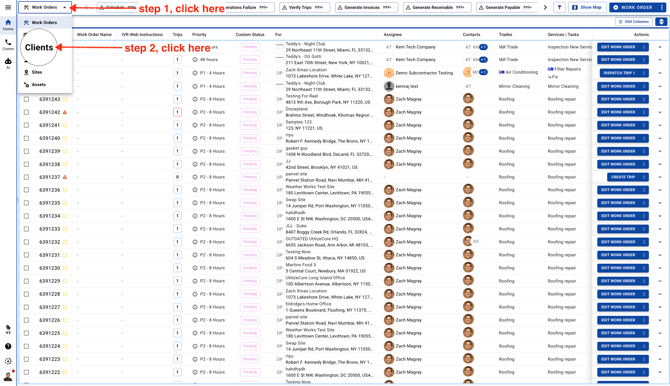The image size is (670, 386).
Task: Click the circular arrow icon above the profile avatar
Action: 8,361
